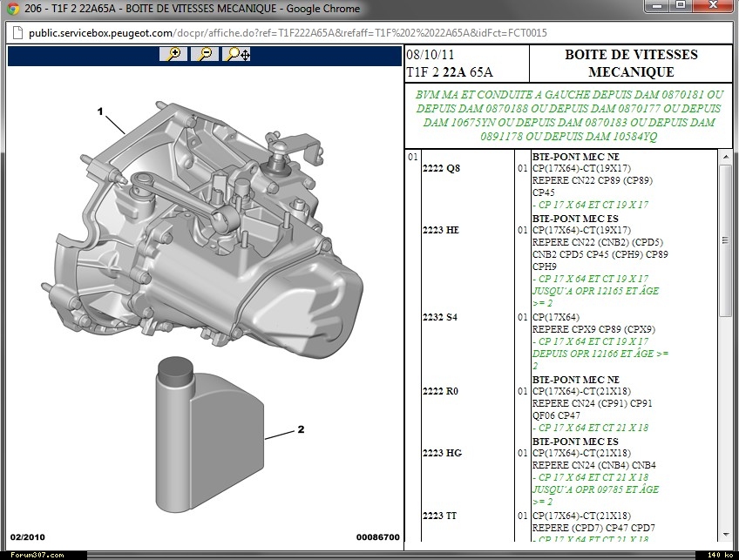Click the Chrome logo in title bar
The height and width of the screenshot is (560, 739).
pos(13,8)
